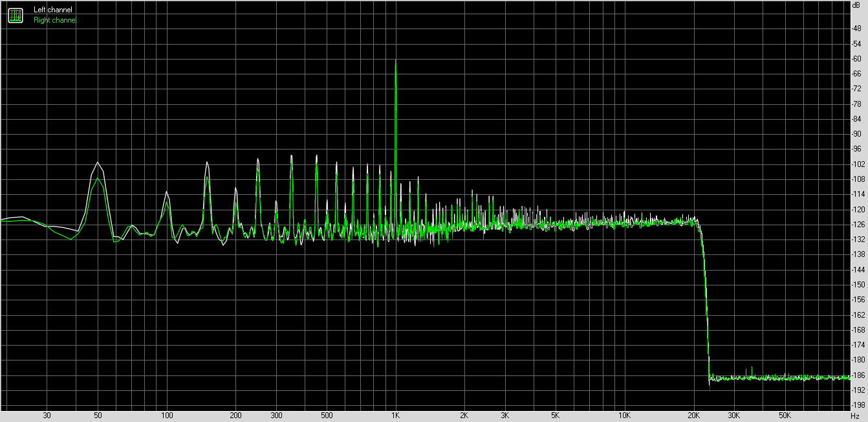Click the -198 dB axis label
Viewport: 868px width, 422px height.
859,404
